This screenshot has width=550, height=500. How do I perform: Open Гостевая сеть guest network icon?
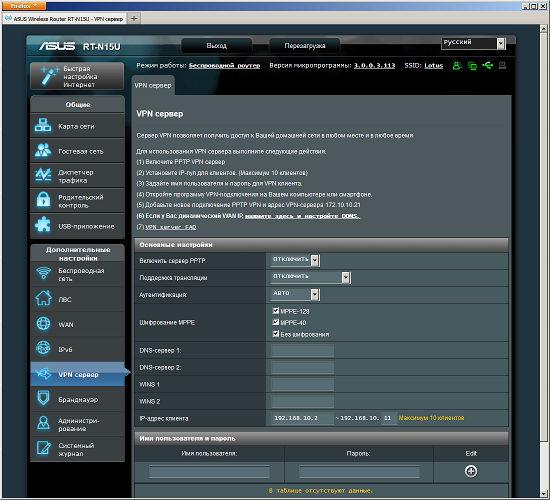click(x=43, y=151)
